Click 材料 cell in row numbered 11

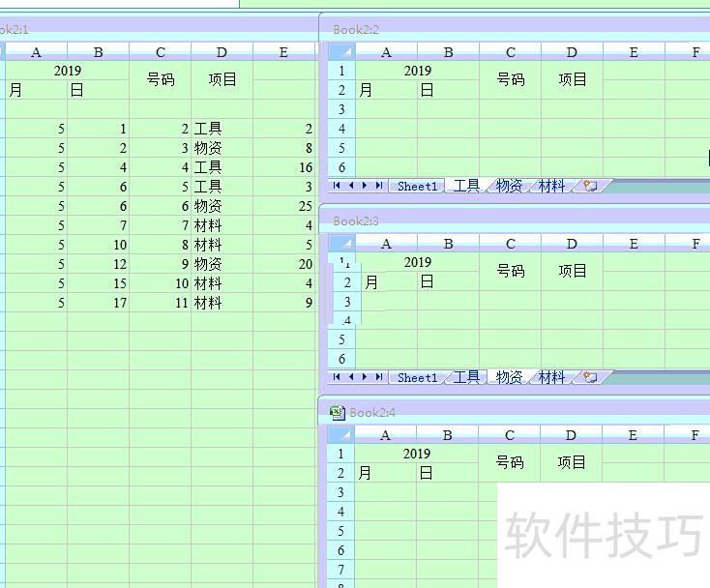pos(222,303)
